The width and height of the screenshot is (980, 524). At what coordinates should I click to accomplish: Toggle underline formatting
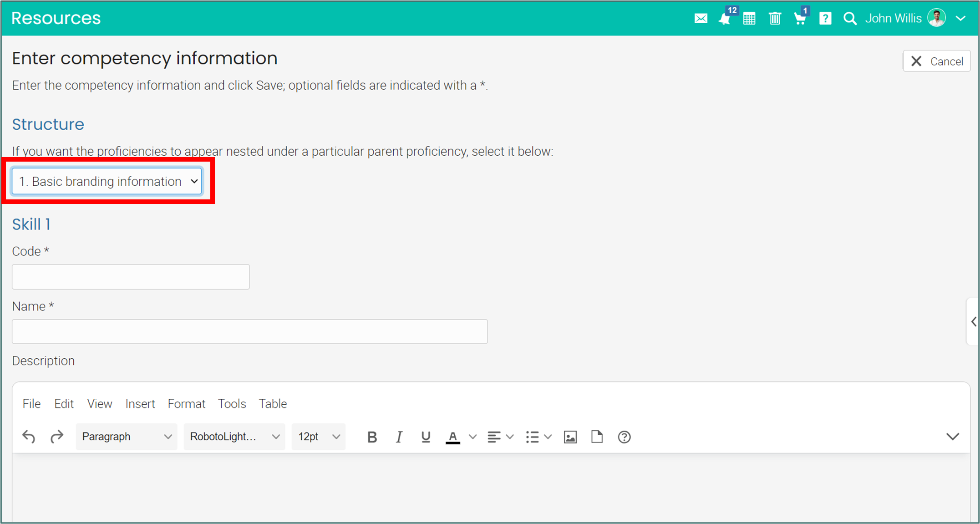click(x=426, y=437)
